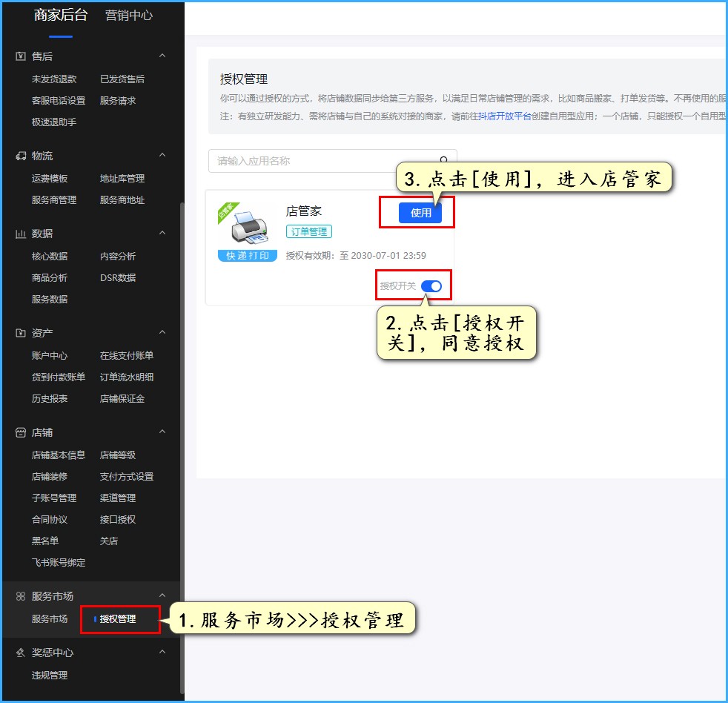Click the search magnifier icon in app search box
Viewport: 728px width, 703px height.
[444, 159]
